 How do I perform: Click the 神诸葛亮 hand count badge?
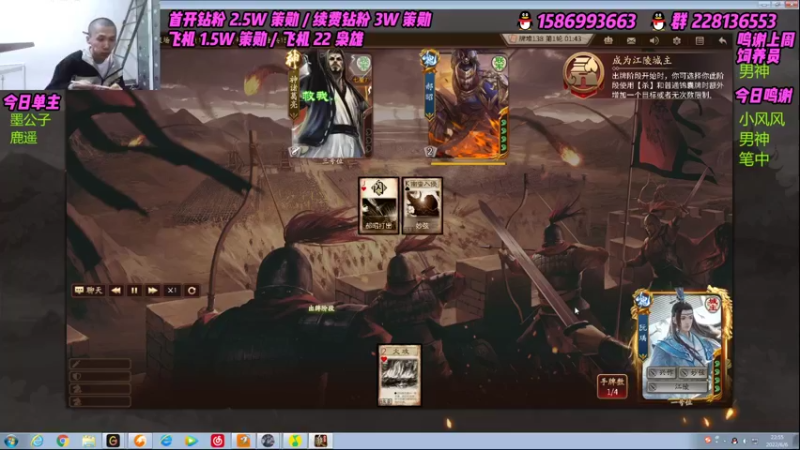[295, 151]
